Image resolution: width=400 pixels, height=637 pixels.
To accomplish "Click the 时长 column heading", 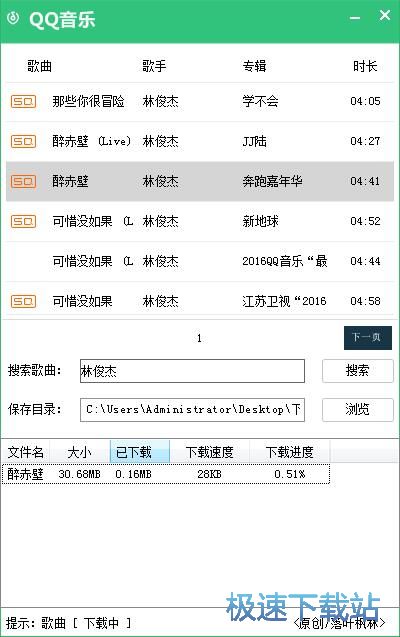I will click(365, 66).
